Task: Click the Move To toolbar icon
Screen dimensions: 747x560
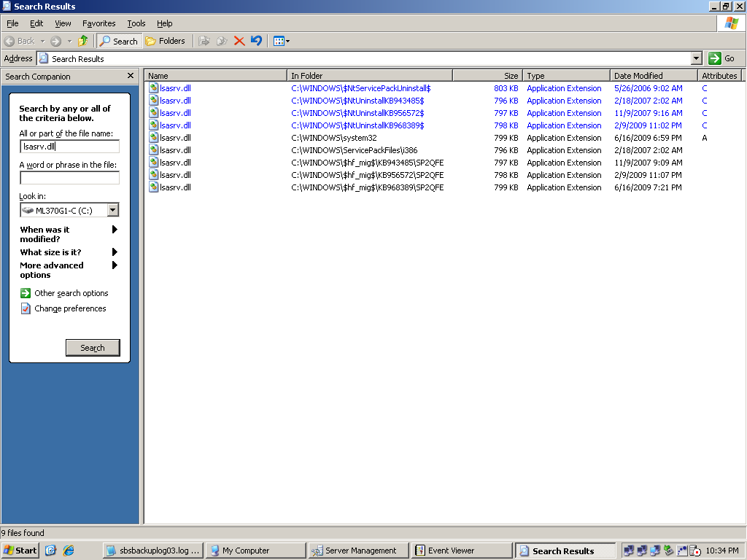Action: click(204, 41)
